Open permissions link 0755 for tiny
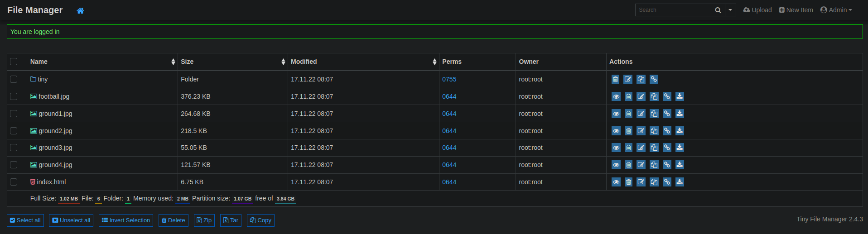Screen dimensions: 868x234 pyautogui.click(x=449, y=79)
